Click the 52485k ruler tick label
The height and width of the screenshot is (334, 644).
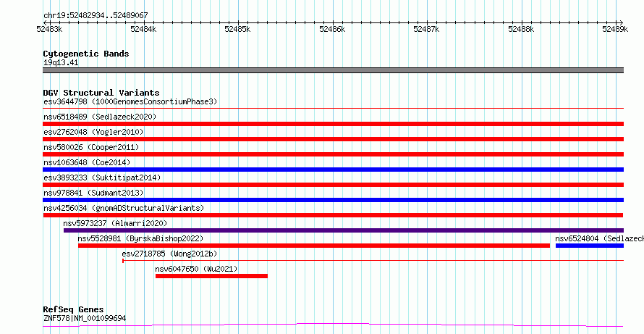point(238,29)
